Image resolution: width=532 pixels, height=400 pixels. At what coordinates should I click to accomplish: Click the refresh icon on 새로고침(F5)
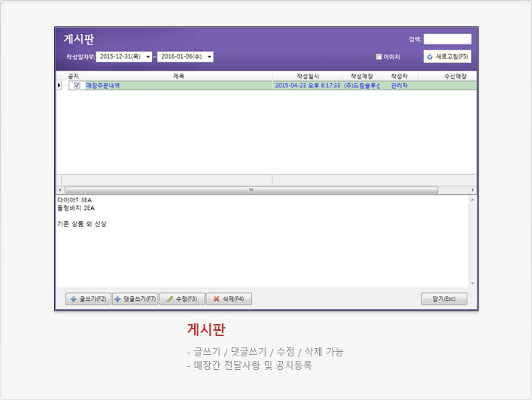(x=430, y=56)
